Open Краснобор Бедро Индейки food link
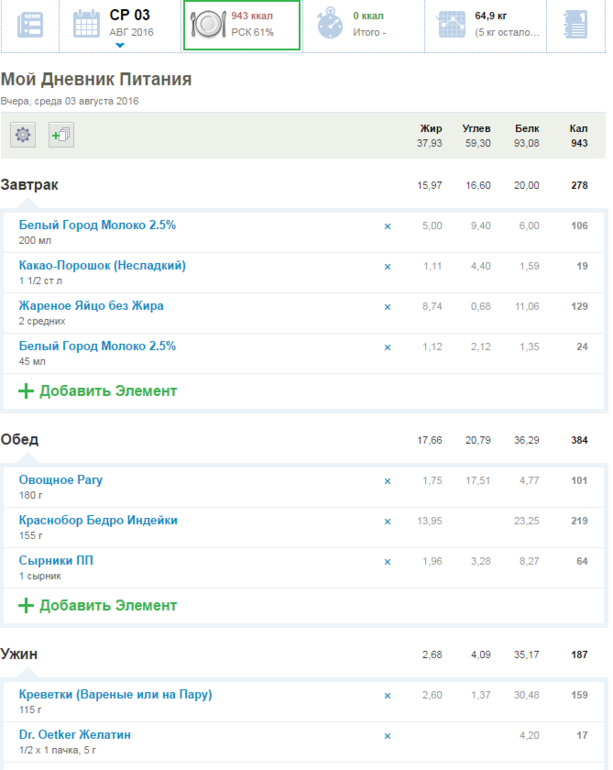 tap(98, 520)
